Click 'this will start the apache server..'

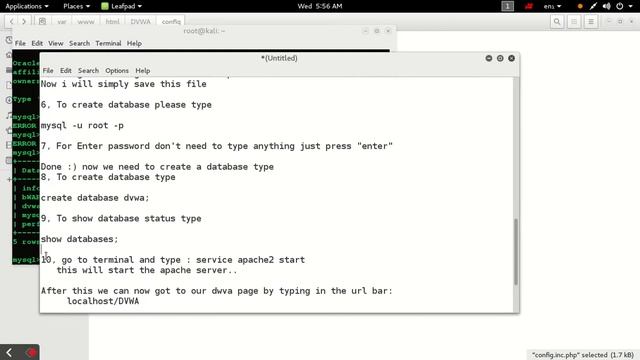click(147, 270)
